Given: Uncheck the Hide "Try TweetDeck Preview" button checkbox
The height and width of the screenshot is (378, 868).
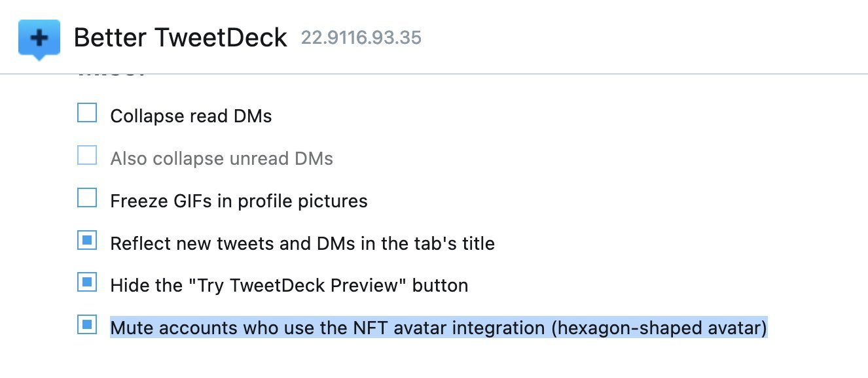Looking at the screenshot, I should [87, 283].
